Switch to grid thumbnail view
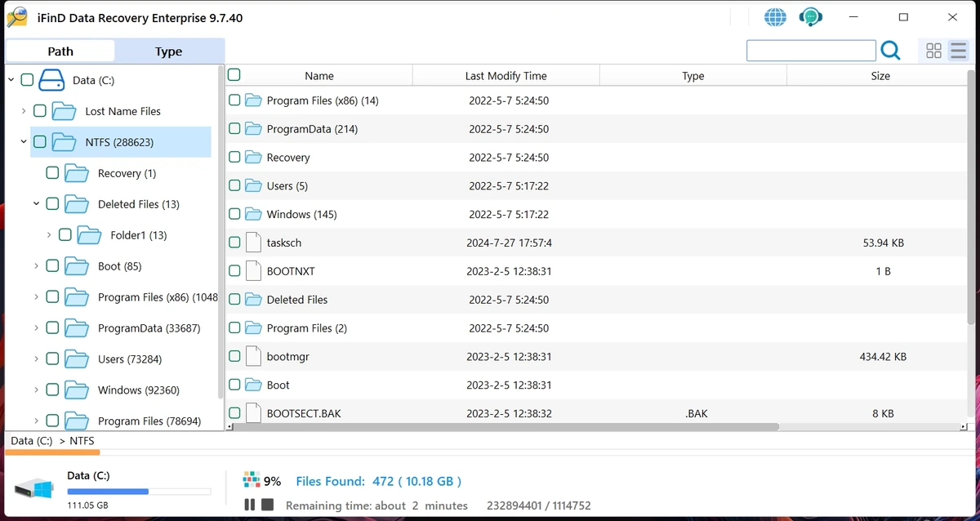The image size is (980, 521). pos(933,51)
